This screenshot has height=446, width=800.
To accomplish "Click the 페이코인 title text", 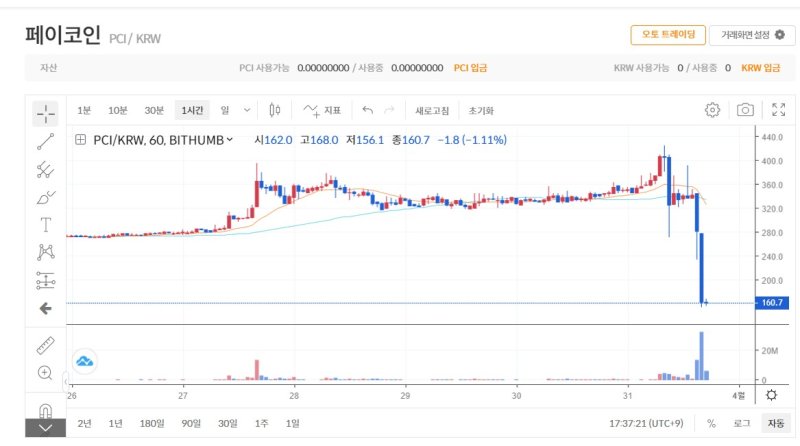I will pos(63,35).
